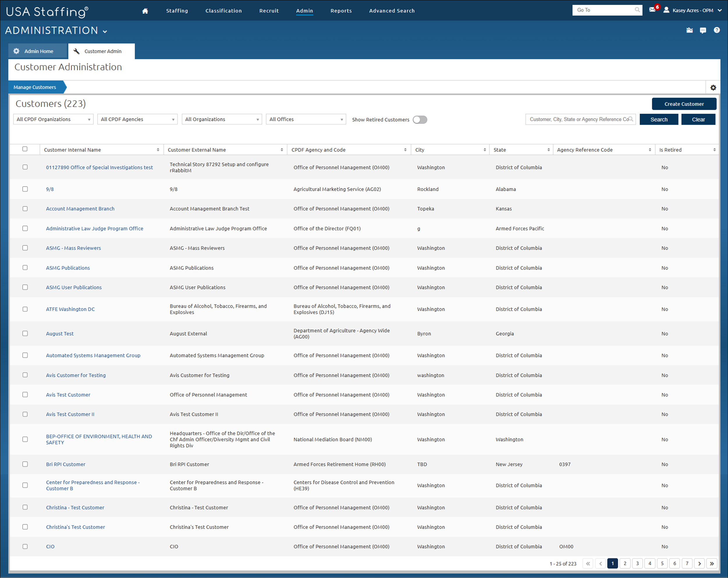Screen dimensions: 728x578
Task: Check the box for 9/8 row
Action: 25,189
